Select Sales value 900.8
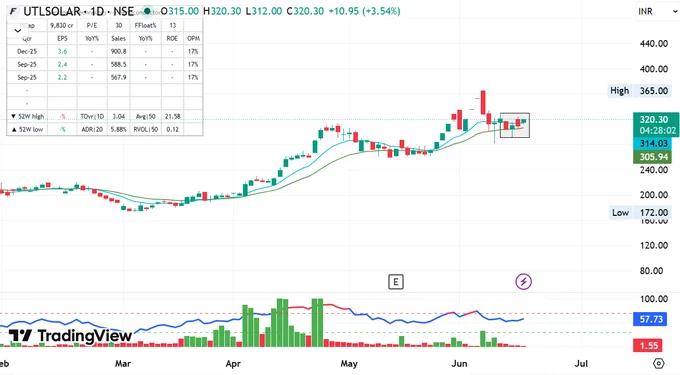Screen dimensions: 680x375 point(118,52)
